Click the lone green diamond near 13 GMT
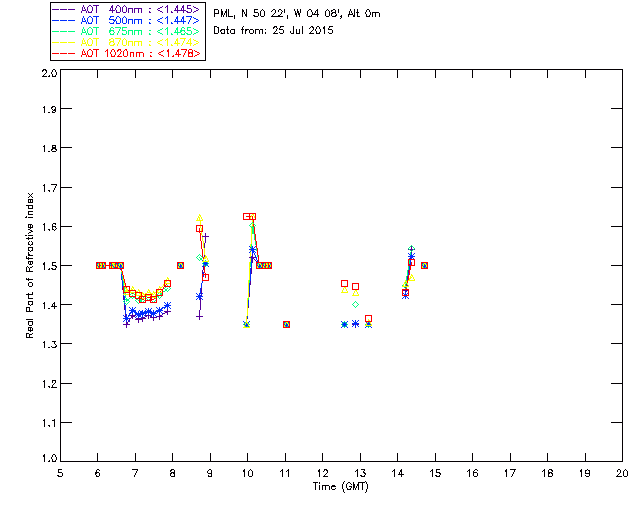 tap(356, 305)
